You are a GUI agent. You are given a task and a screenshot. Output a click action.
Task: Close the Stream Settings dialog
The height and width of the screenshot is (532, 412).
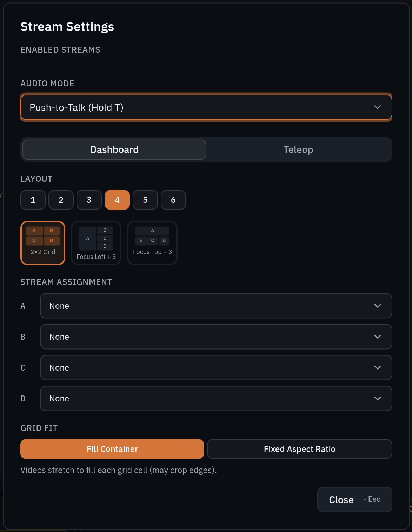[x=355, y=500]
